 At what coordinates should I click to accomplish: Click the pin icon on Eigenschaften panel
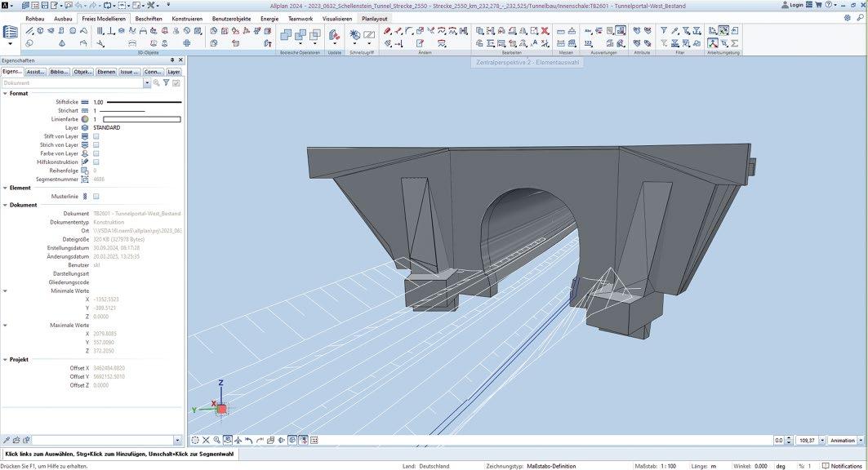pyautogui.click(x=172, y=60)
